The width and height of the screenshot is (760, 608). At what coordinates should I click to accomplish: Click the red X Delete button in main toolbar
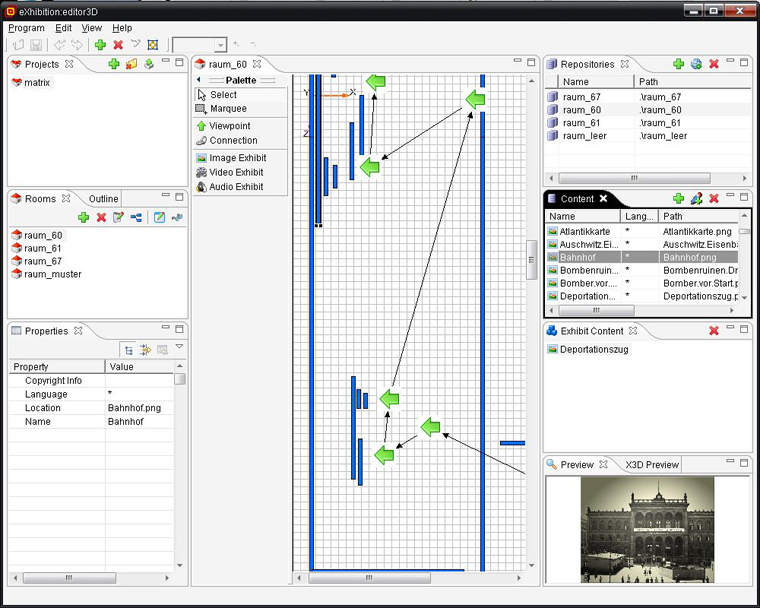[x=118, y=45]
